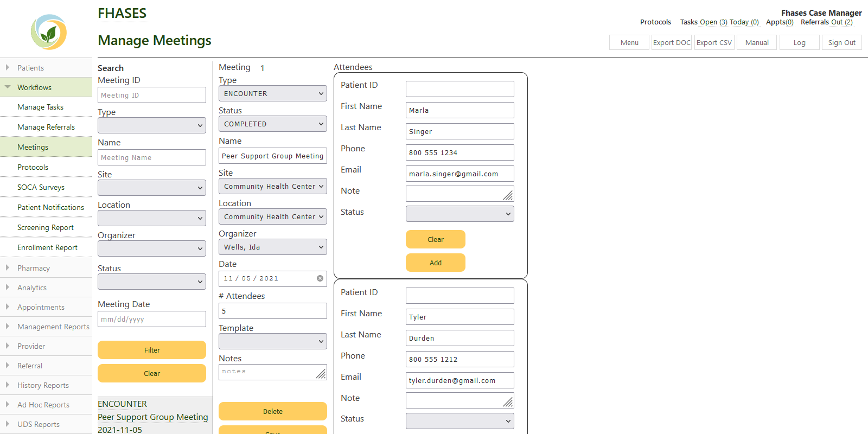Open Protocols link in top header

(655, 22)
